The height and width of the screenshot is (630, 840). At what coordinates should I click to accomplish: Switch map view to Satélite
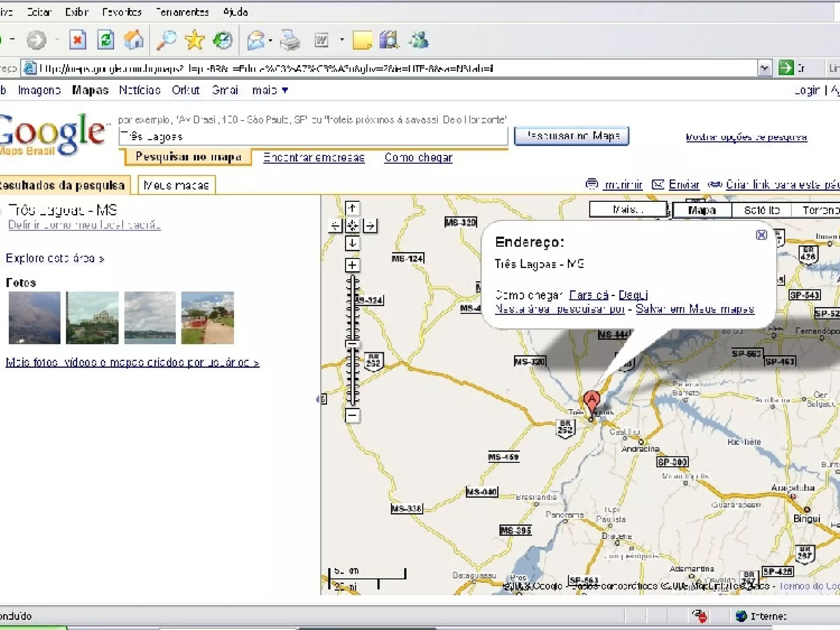click(761, 210)
